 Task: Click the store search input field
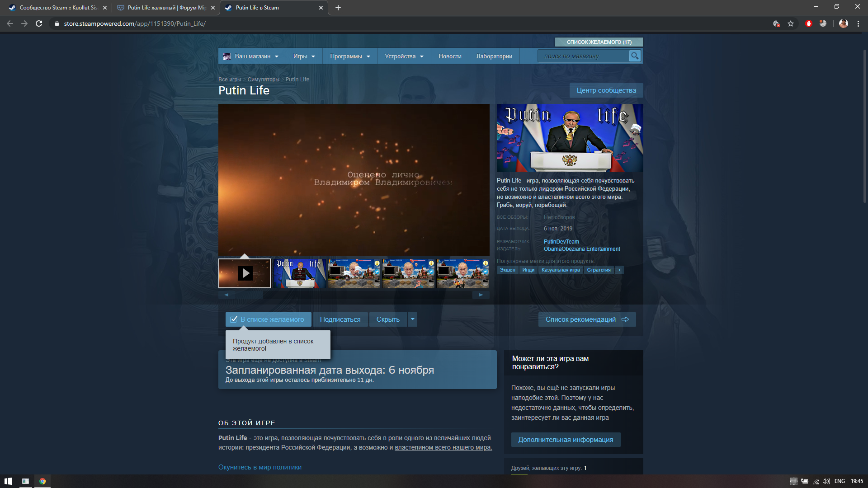pyautogui.click(x=584, y=56)
